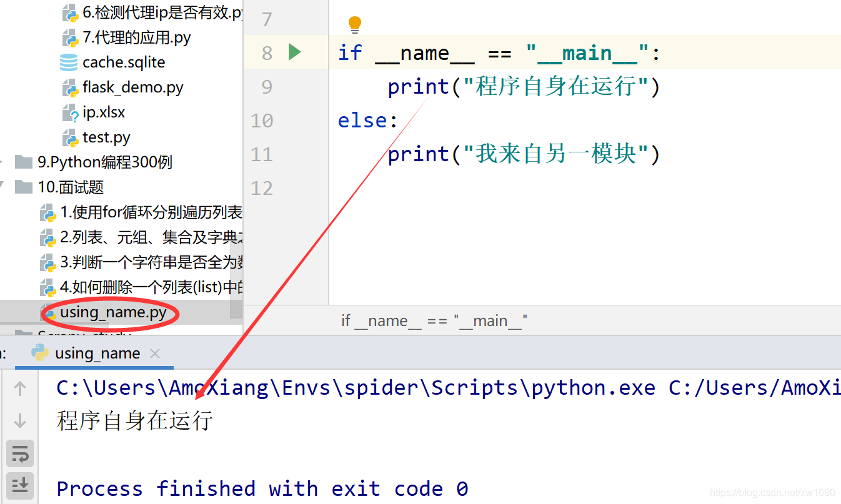Click the database icon beside cache.sqlite

tap(69, 62)
